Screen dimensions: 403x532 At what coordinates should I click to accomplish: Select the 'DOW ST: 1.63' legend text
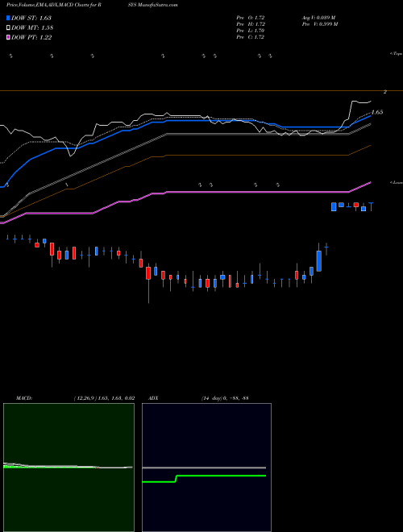[x=31, y=18]
